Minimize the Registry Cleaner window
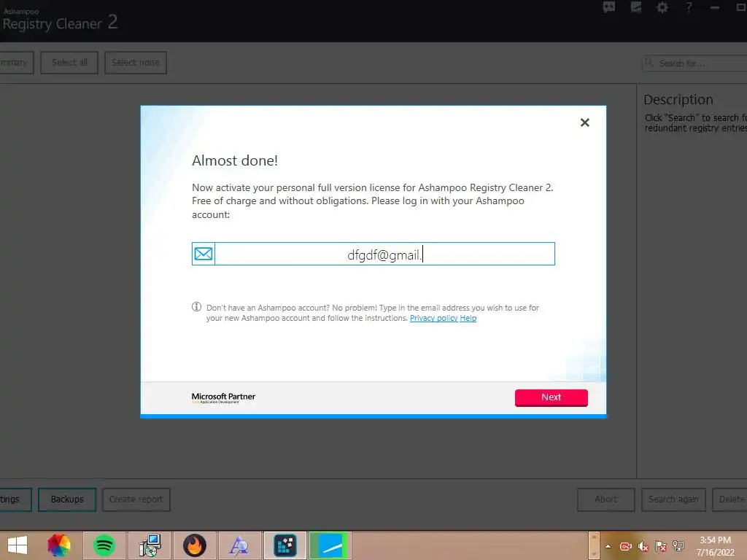The height and width of the screenshot is (560, 747). (x=715, y=7)
